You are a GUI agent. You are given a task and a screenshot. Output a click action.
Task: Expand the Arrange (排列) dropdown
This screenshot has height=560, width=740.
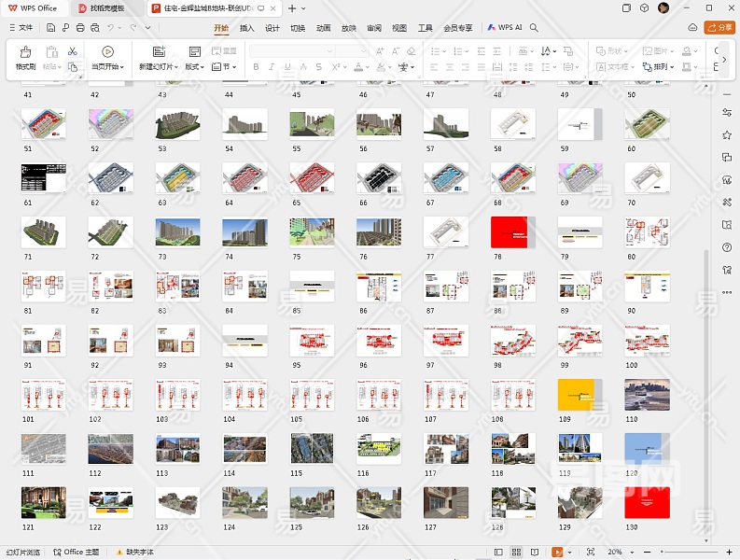pos(663,67)
